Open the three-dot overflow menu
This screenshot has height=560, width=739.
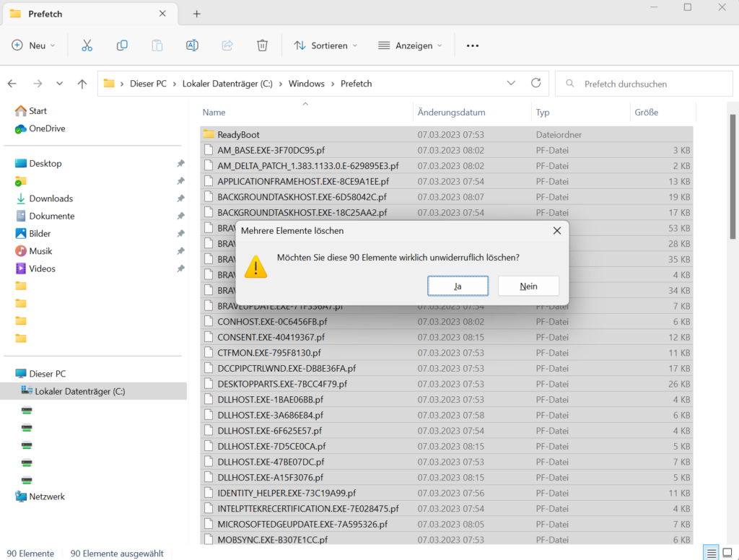(473, 45)
